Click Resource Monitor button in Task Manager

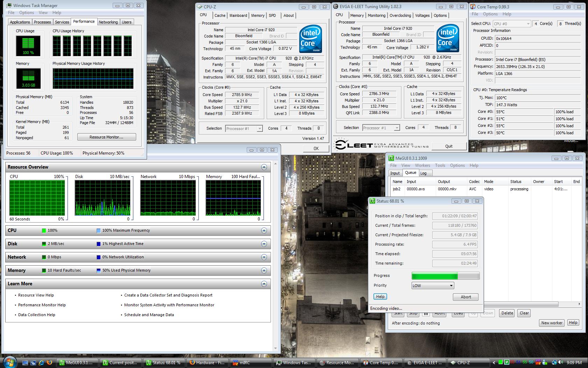(x=106, y=137)
